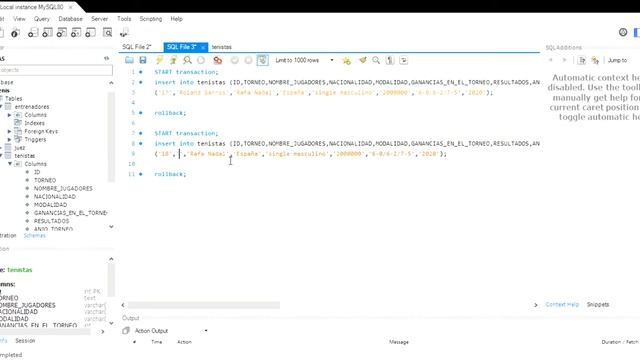The height and width of the screenshot is (360, 640).
Task: Stop query execution icon
Action: (x=201, y=60)
